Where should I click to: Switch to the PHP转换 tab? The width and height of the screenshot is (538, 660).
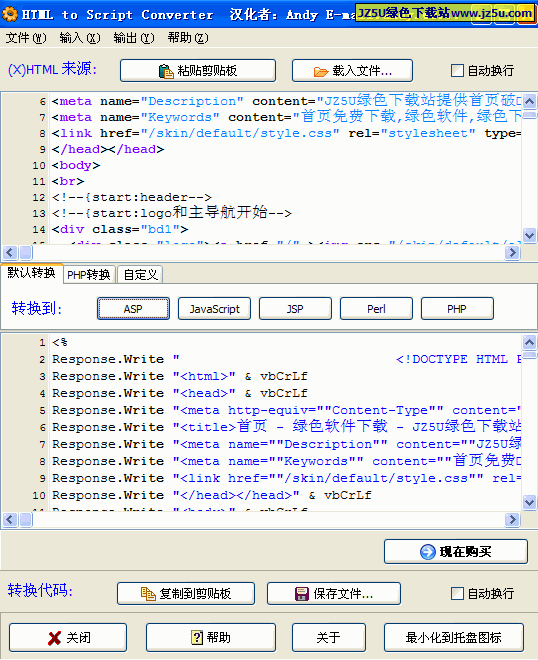point(89,275)
